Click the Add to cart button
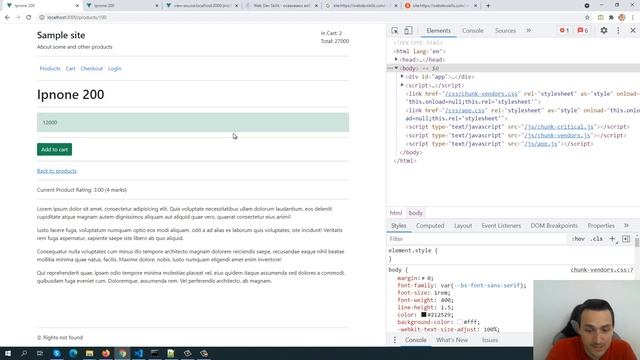Image resolution: width=640 pixels, height=360 pixels. [x=54, y=149]
